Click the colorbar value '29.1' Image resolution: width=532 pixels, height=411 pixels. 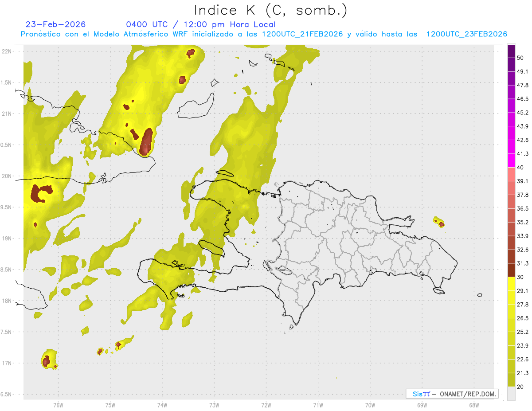(x=523, y=291)
